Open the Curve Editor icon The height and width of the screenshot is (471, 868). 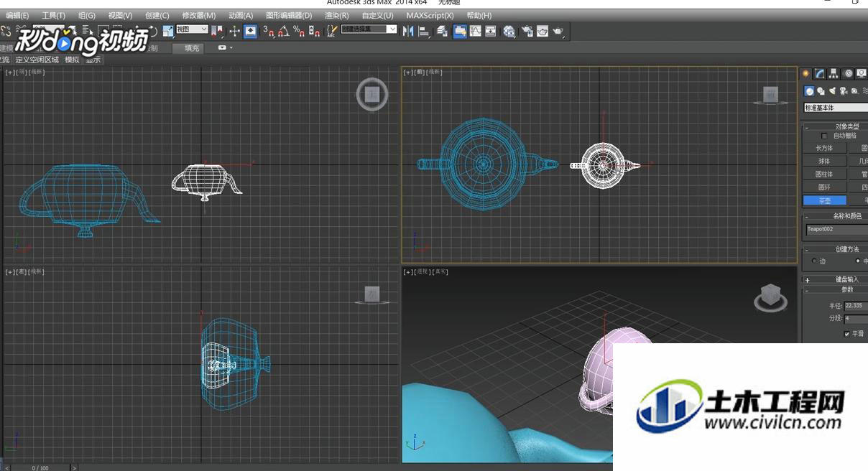[x=475, y=31]
